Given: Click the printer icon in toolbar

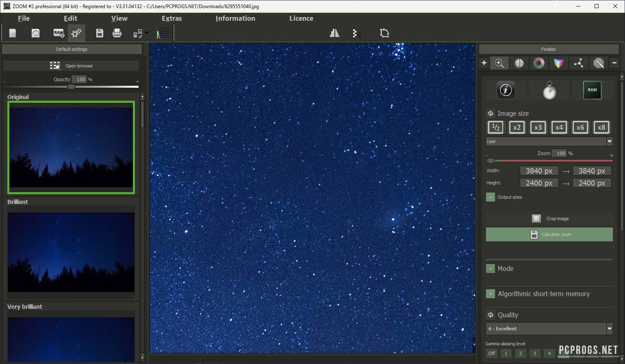Looking at the screenshot, I should click(117, 33).
